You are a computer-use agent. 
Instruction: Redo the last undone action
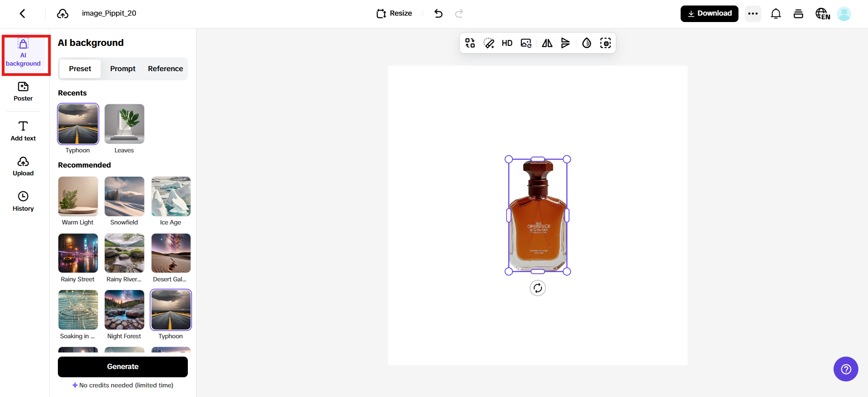coord(459,13)
